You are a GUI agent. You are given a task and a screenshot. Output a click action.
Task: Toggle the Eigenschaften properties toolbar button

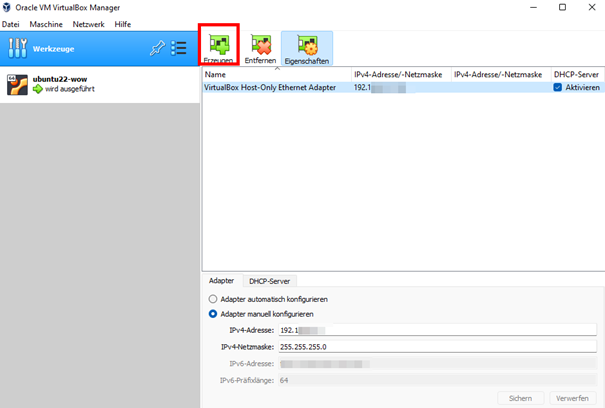[307, 48]
